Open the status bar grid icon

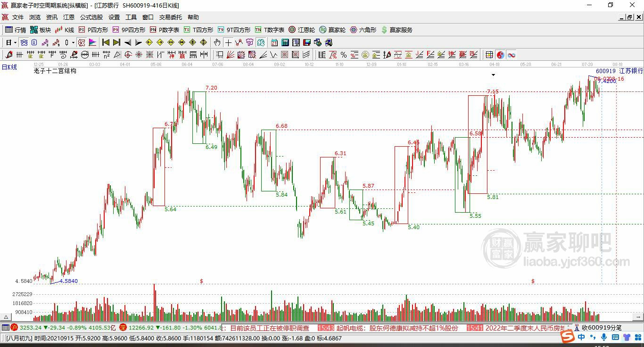[x=5, y=327]
